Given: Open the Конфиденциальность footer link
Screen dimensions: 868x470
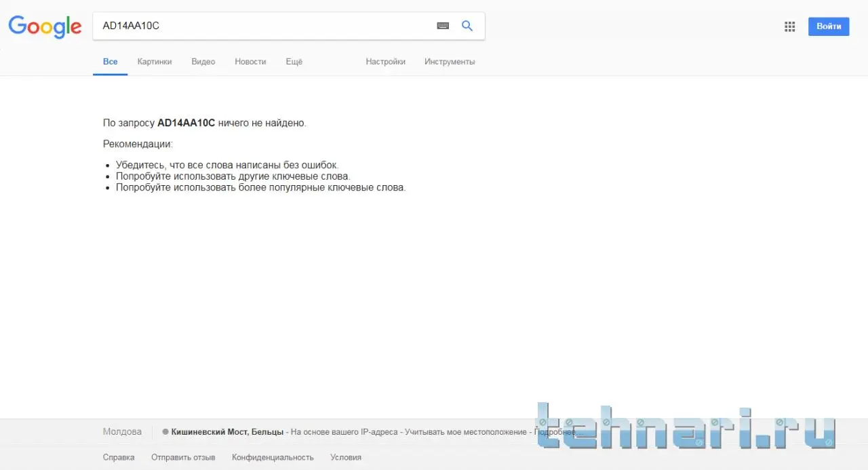Looking at the screenshot, I should [273, 458].
